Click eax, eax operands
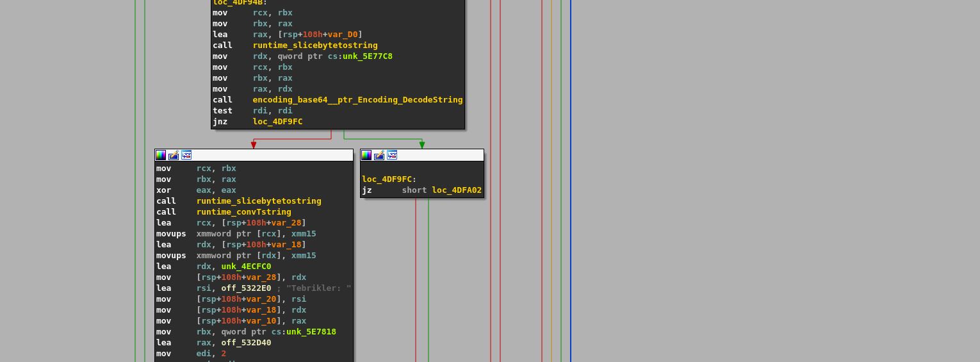Screen dimensions: 980x362 (x=216, y=190)
